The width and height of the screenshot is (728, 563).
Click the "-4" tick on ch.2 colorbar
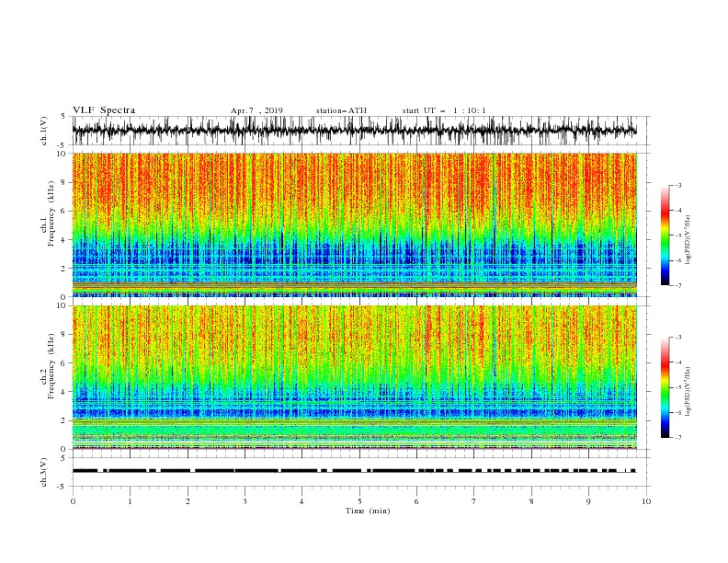(x=678, y=362)
